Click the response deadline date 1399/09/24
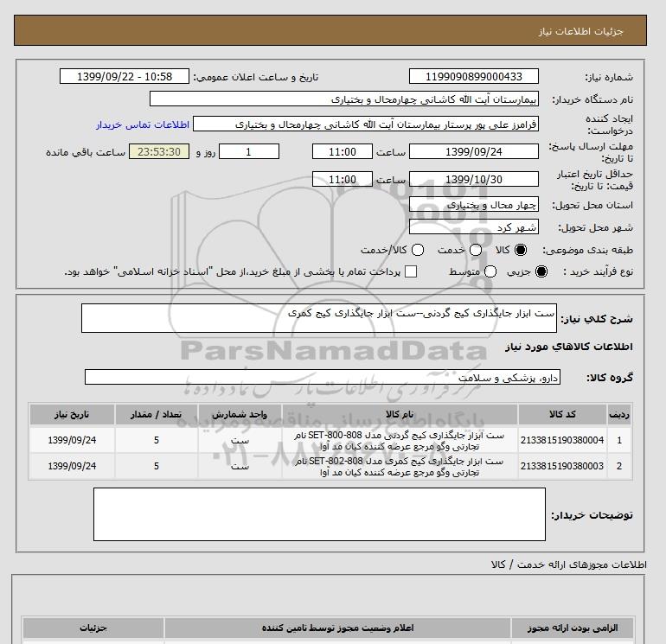666x644 pixels. [474, 151]
